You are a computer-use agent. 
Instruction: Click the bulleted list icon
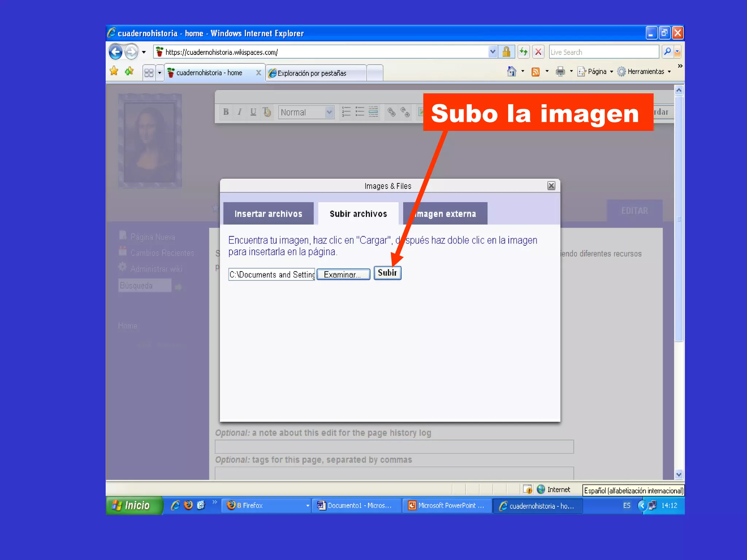click(360, 112)
